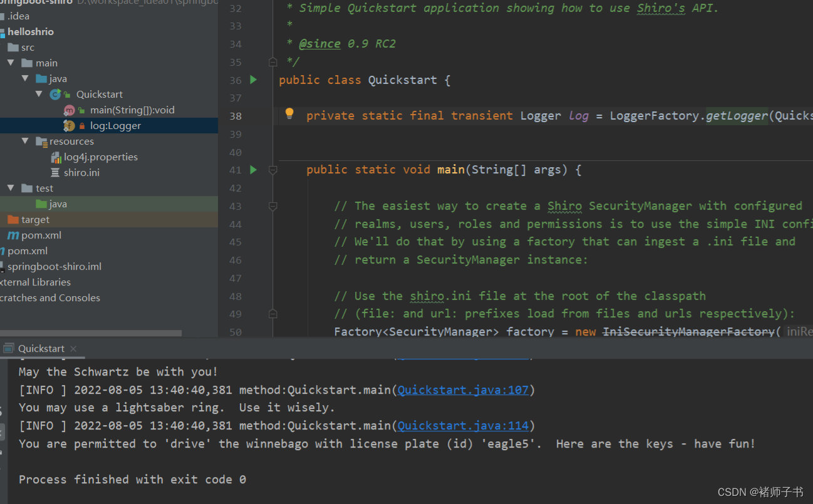Click the Maven icon of the indented pom.xml

coord(13,235)
